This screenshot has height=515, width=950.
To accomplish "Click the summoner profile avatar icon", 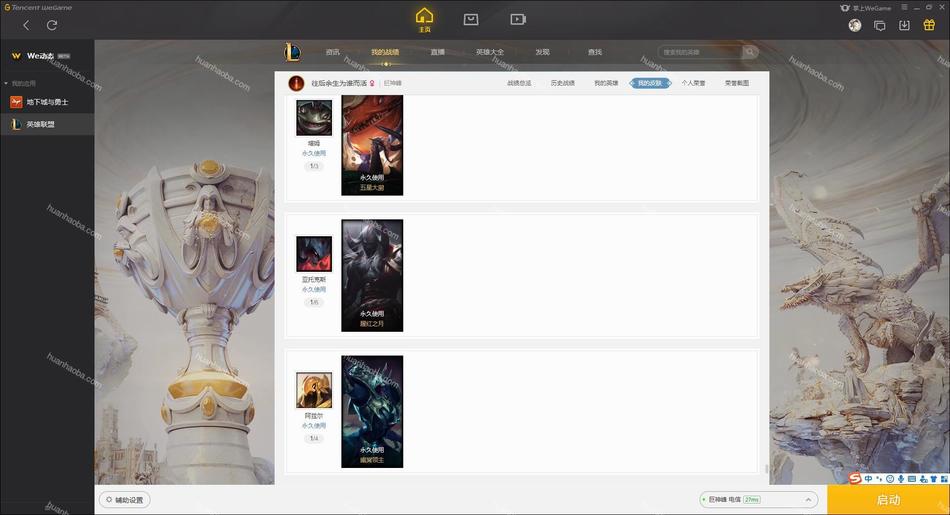I will 296,83.
